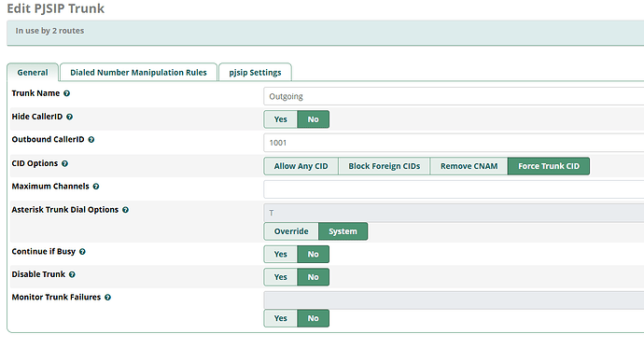
Task: Click Monitor Trunk Failures help icon
Action: pos(107,298)
